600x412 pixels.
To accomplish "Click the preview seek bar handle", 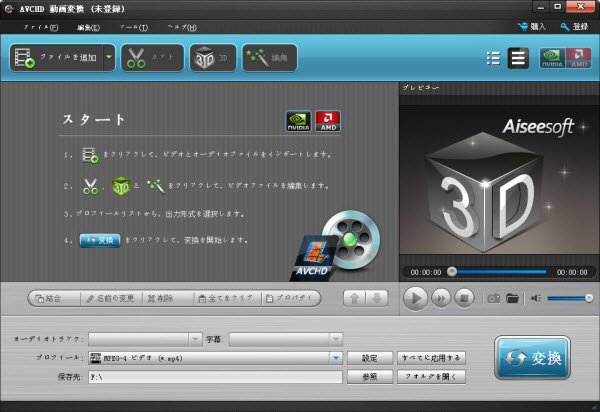I will [452, 272].
